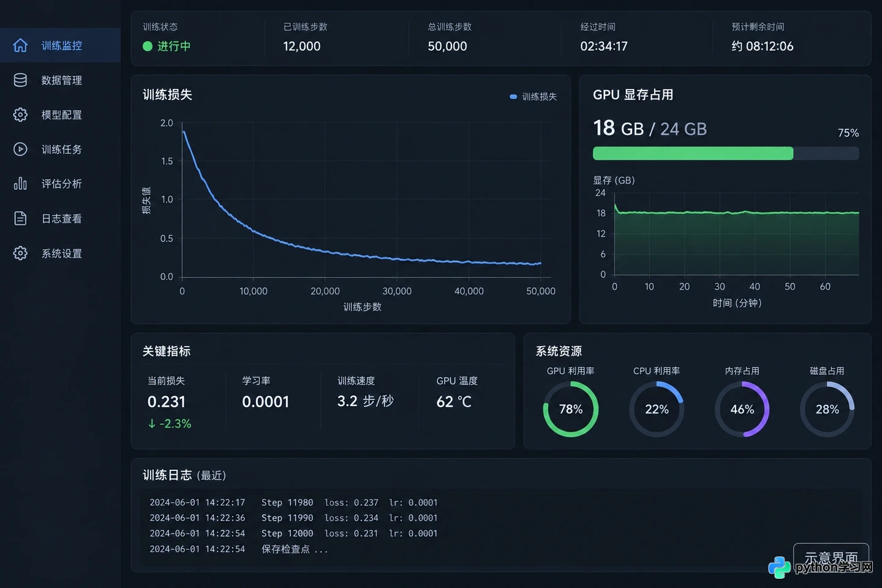Screen dimensions: 882x588
Task: Click the 内存占用 46% ring gauge
Action: click(x=742, y=409)
